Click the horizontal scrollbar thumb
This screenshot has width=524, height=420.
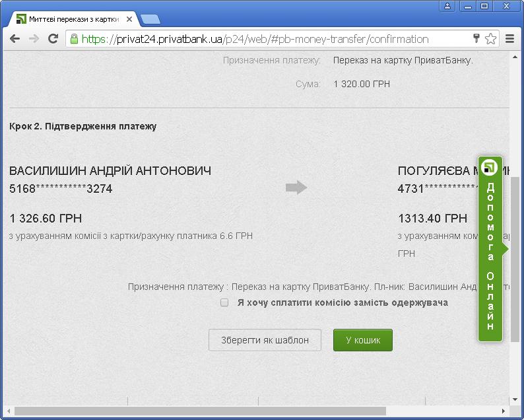tap(198, 411)
